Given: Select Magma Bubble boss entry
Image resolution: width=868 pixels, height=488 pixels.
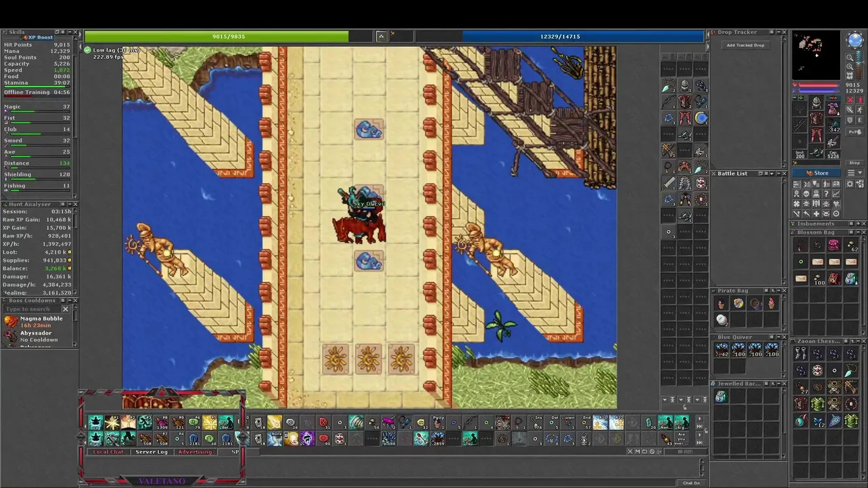Looking at the screenshot, I should pos(39,321).
